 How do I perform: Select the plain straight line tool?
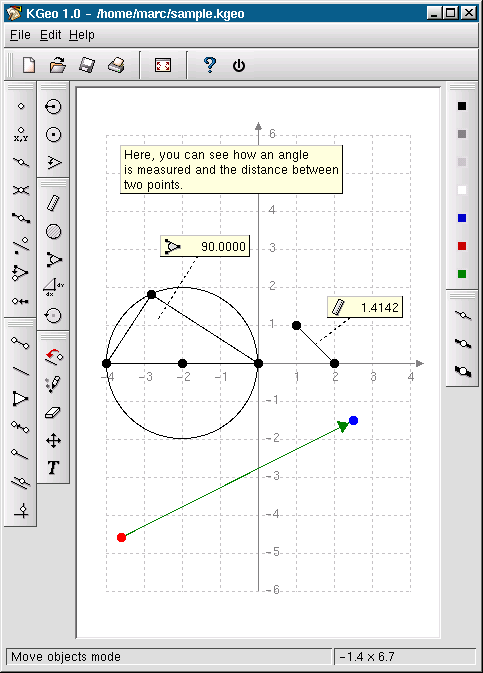pos(21,371)
